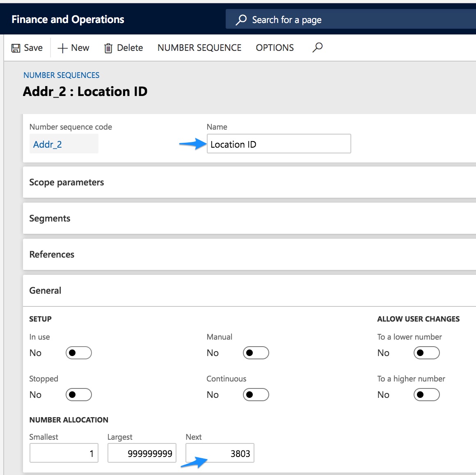Click the toolbar search magnifier icon
Screen dimensions: 476x475
318,47
